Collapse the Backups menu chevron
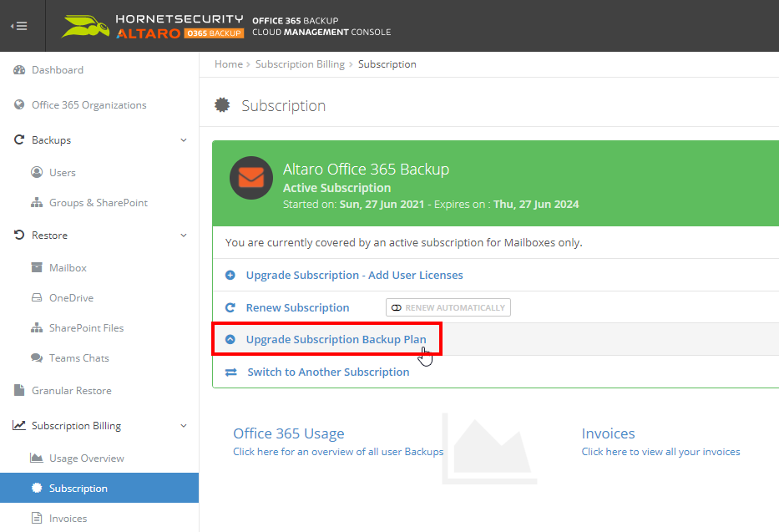Viewport: 779px width, 532px height. click(x=184, y=140)
